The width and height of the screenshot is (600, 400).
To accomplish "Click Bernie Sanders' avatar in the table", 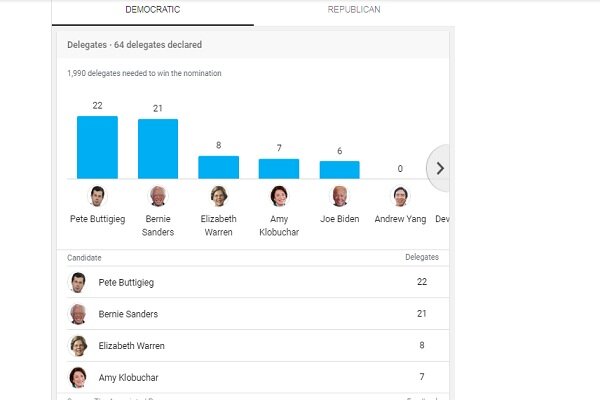I will [78, 314].
